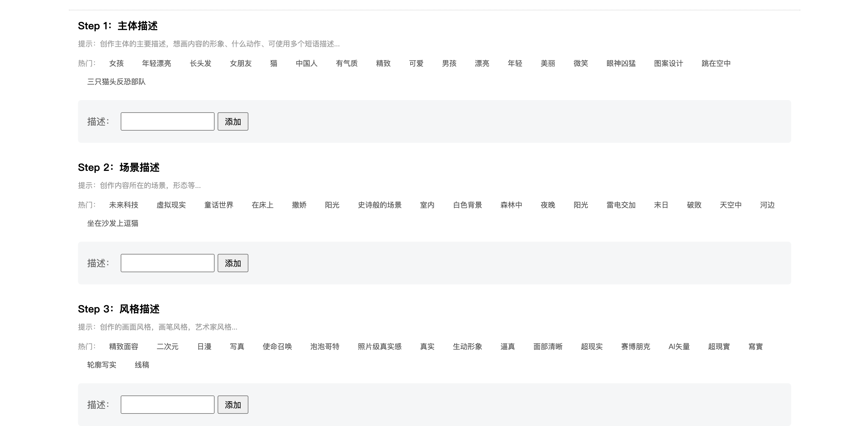The image size is (868, 426).
Task: Click the 史诗般的场景 tag
Action: (x=379, y=205)
